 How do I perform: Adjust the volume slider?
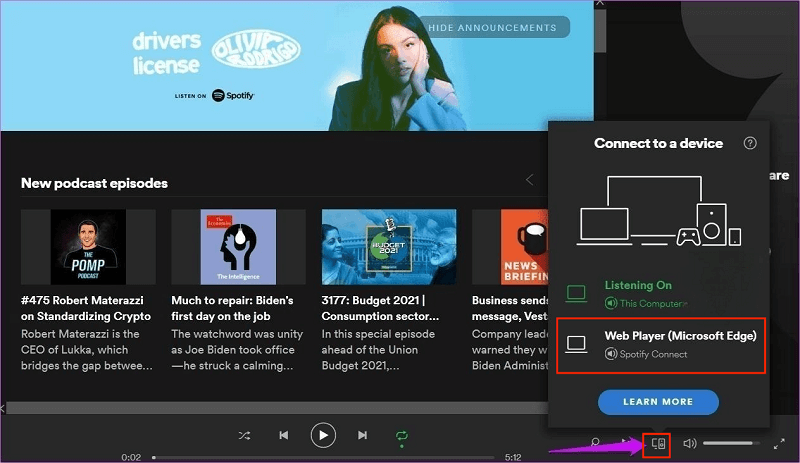pyautogui.click(x=730, y=443)
